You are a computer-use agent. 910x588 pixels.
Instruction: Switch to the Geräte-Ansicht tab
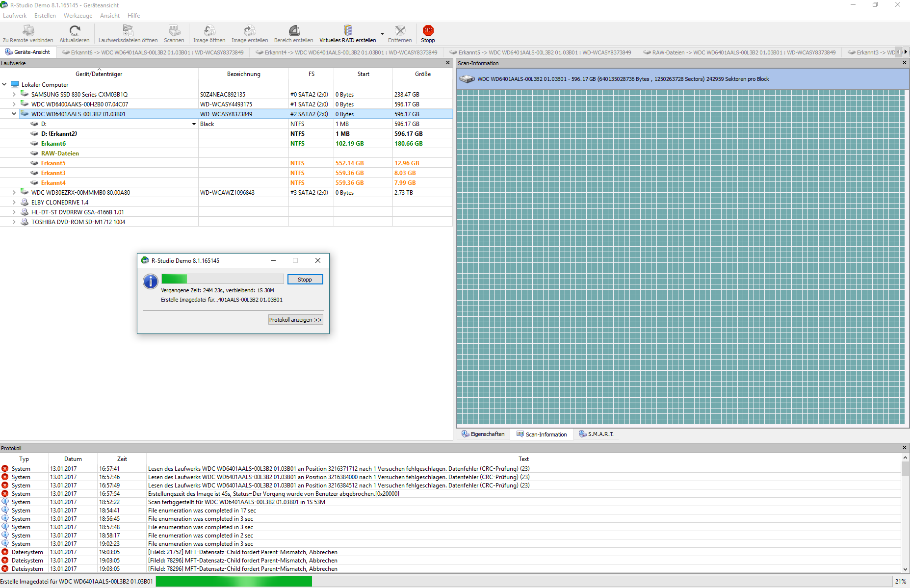pyautogui.click(x=28, y=52)
